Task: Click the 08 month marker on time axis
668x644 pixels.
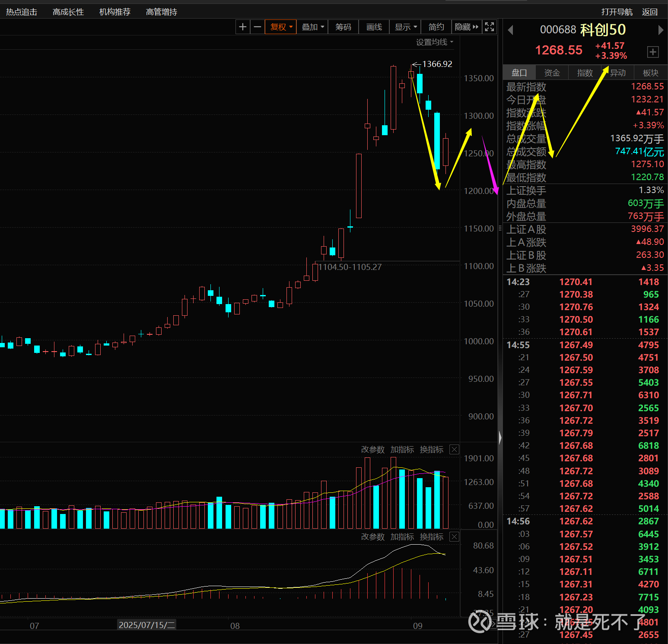Action: click(x=235, y=626)
